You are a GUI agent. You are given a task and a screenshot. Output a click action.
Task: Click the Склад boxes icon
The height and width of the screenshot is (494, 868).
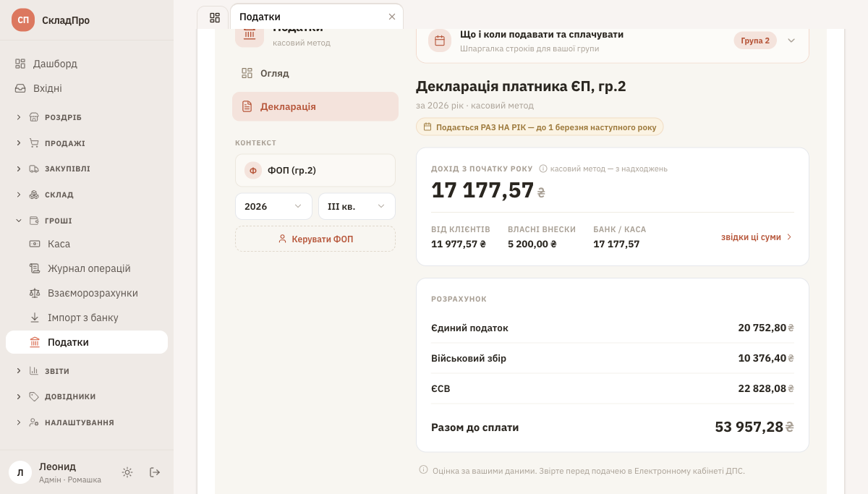point(34,195)
